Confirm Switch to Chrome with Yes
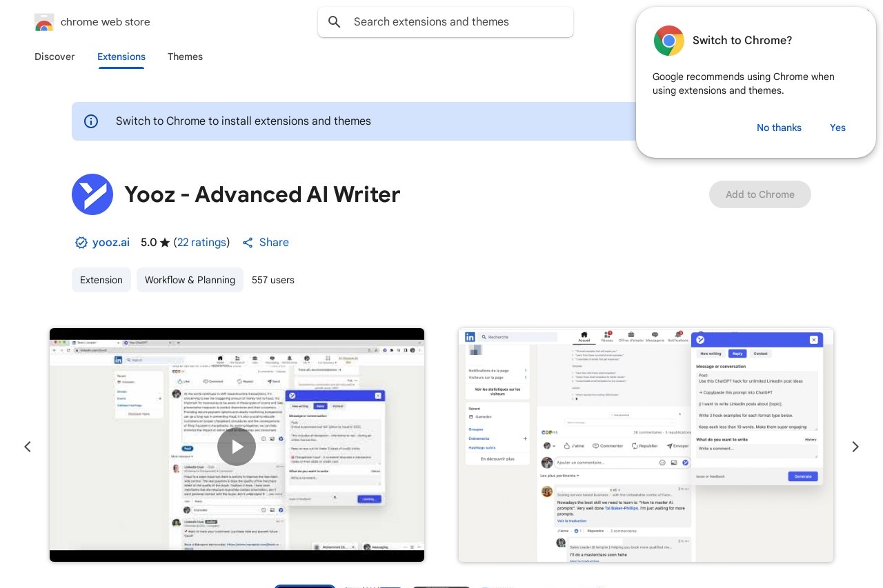883x588 pixels. (x=837, y=128)
